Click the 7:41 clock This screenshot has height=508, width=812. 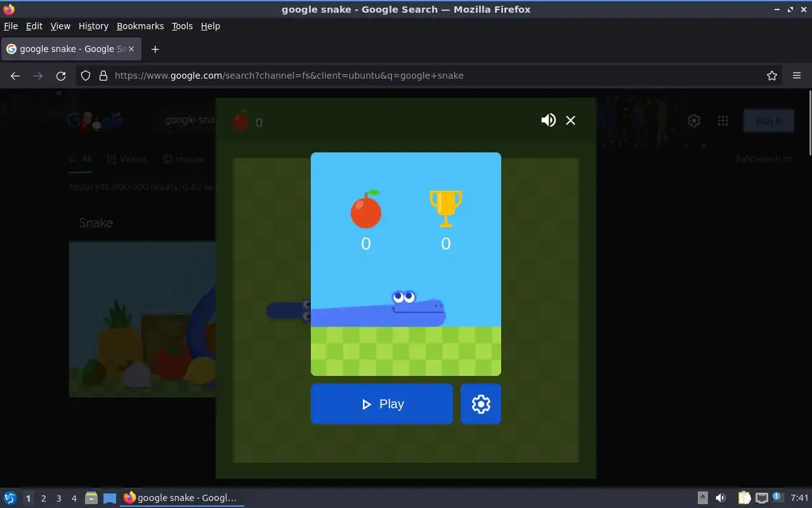[x=800, y=498]
